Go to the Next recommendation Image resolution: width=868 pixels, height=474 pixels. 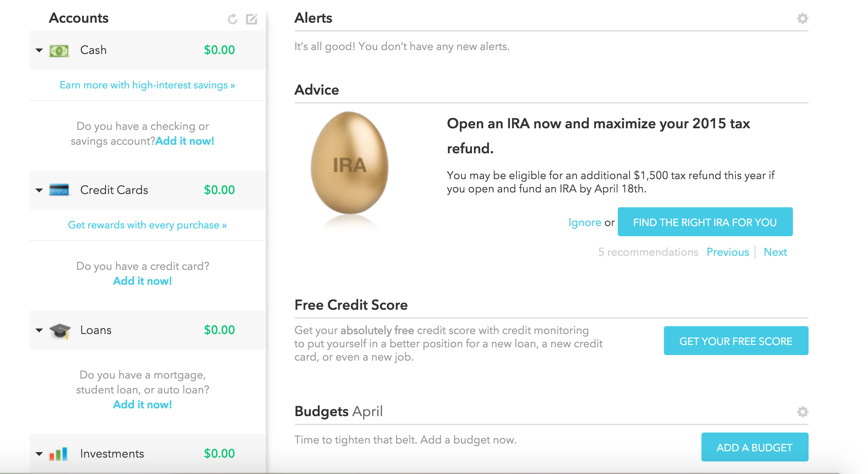[x=775, y=252]
